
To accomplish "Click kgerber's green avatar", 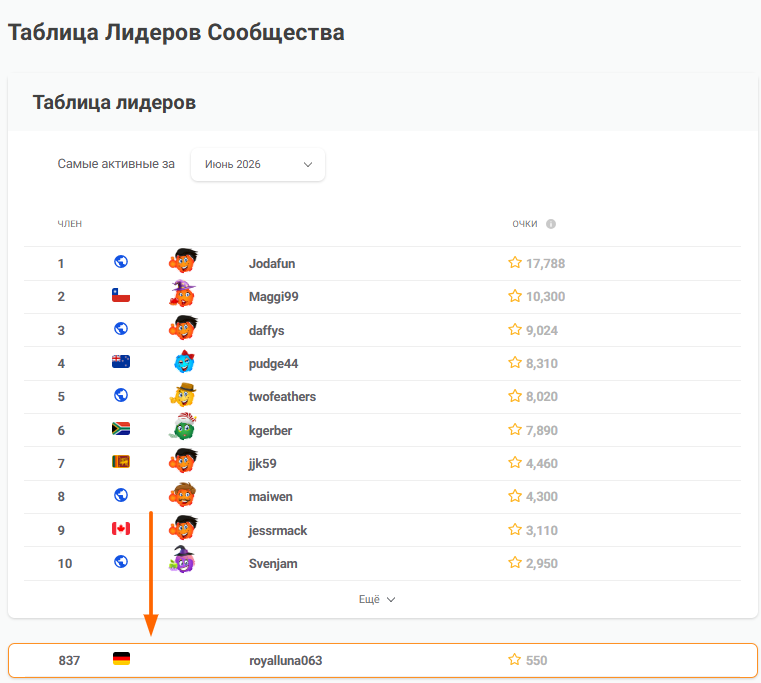I will point(182,427).
